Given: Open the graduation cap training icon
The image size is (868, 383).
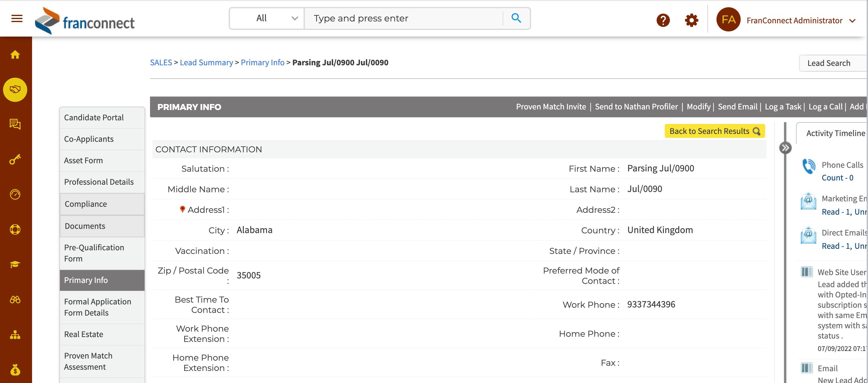Looking at the screenshot, I should tap(15, 265).
